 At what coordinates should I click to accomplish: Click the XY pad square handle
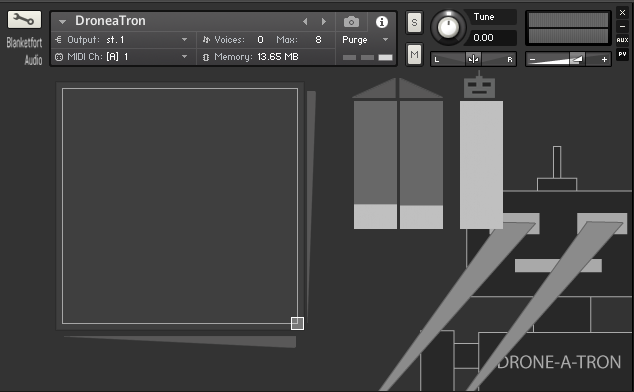coord(297,323)
